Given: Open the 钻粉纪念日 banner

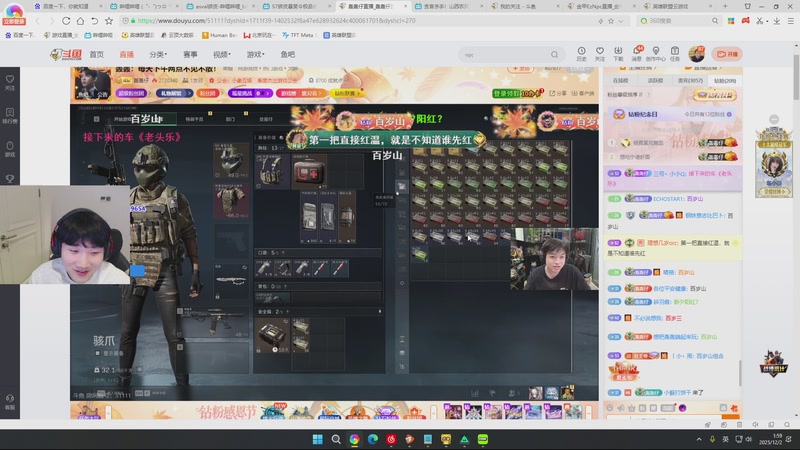Looking at the screenshot, I should (x=672, y=114).
